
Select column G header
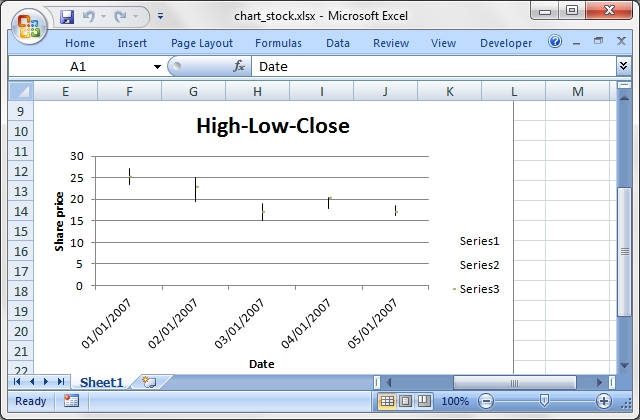[x=193, y=91]
